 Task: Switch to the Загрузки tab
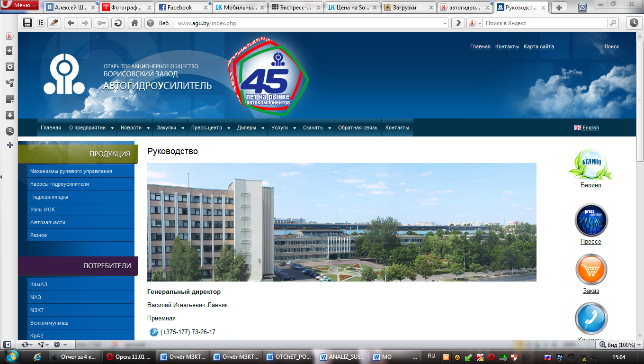(409, 7)
